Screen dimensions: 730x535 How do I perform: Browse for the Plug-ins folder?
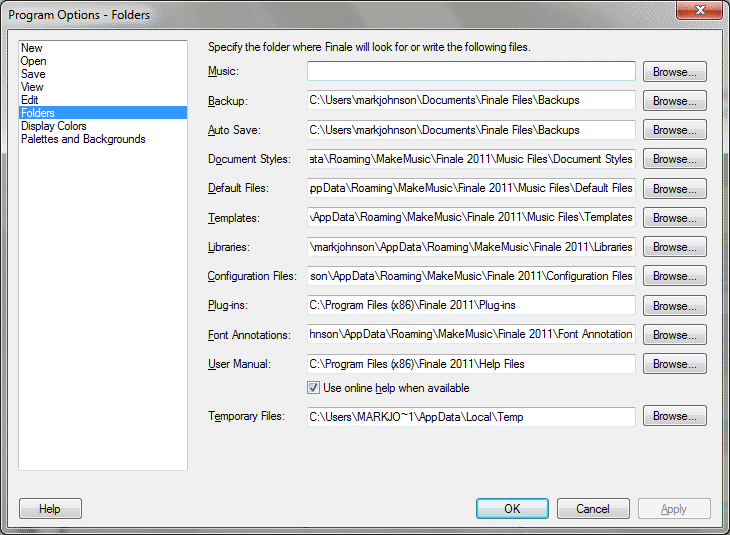point(675,305)
